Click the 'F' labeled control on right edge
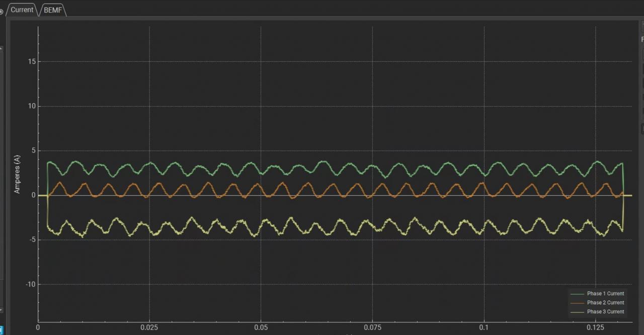Viewport: 644px width, 335px height. pos(642,39)
